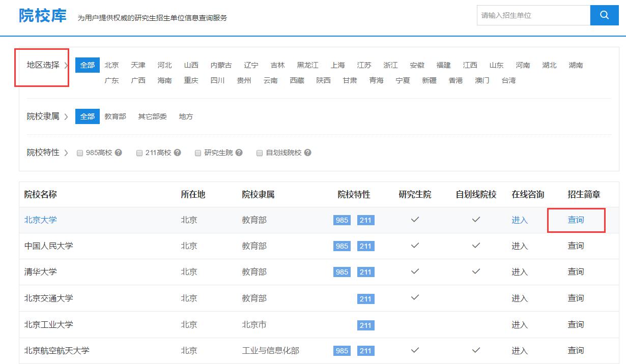Open help icon beside 自划线院校
The width and height of the screenshot is (626, 364).
pos(308,153)
